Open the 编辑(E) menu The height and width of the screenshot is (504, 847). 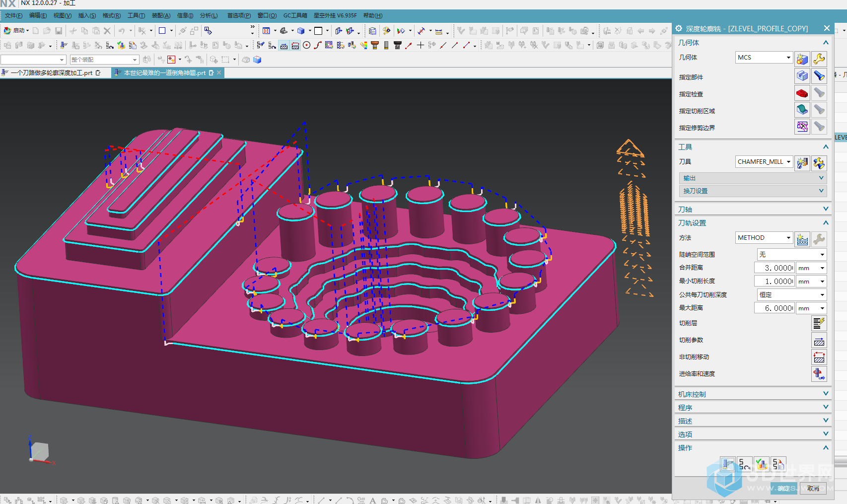(x=38, y=15)
